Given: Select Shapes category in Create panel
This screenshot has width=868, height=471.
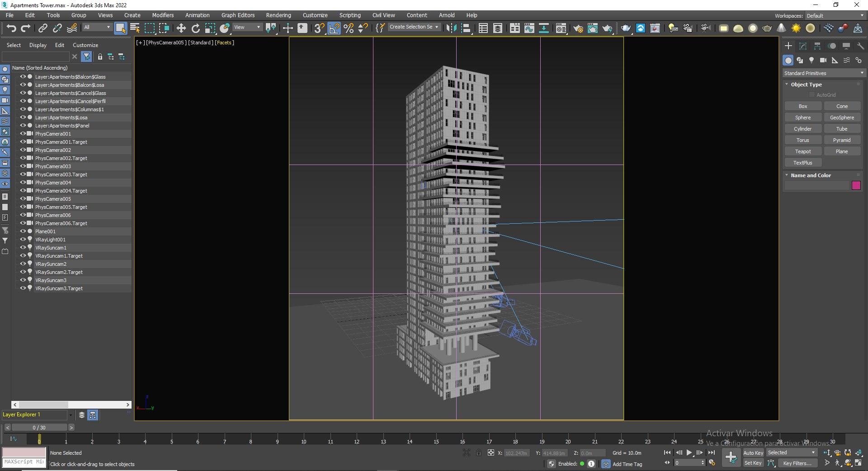Looking at the screenshot, I should point(800,60).
